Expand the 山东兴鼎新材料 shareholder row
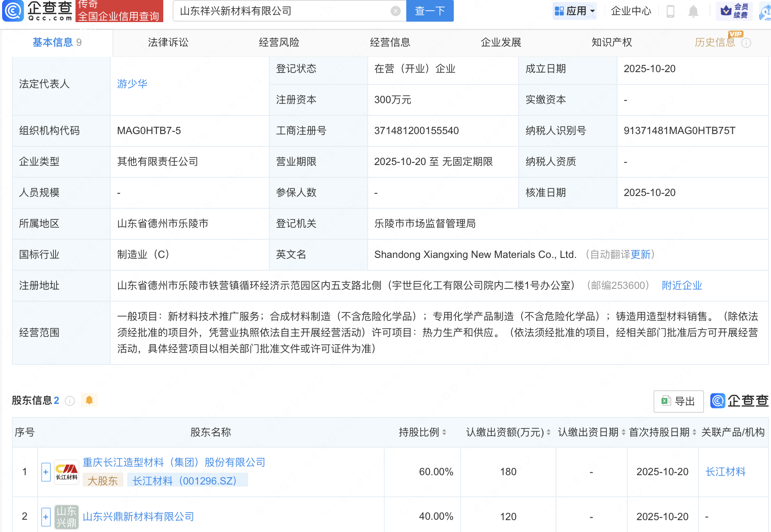771x532 pixels. point(46,517)
